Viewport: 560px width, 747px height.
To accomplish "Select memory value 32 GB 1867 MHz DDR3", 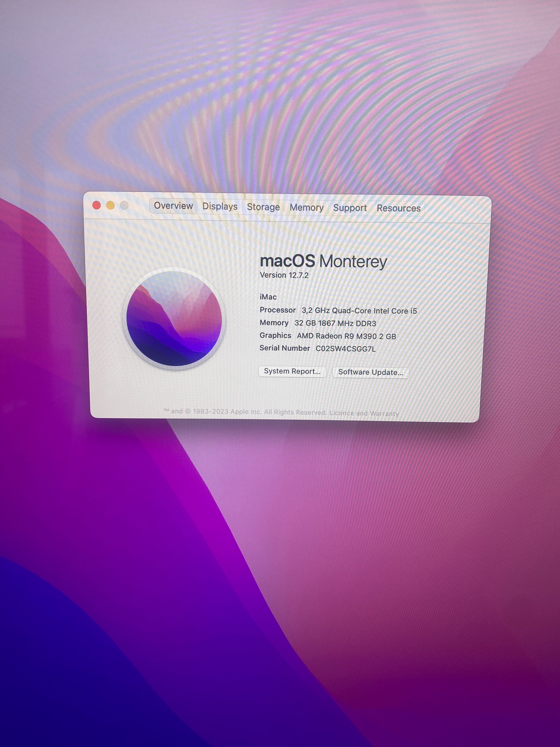I will (335, 323).
